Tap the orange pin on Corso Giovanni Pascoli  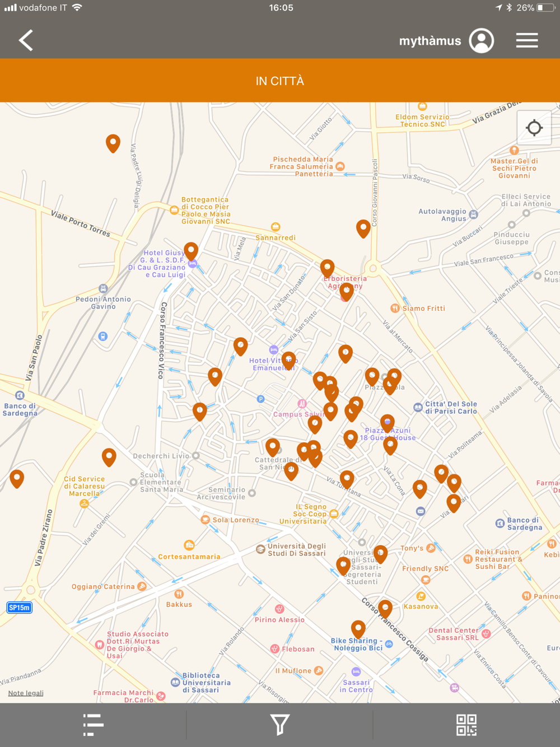coord(363,228)
